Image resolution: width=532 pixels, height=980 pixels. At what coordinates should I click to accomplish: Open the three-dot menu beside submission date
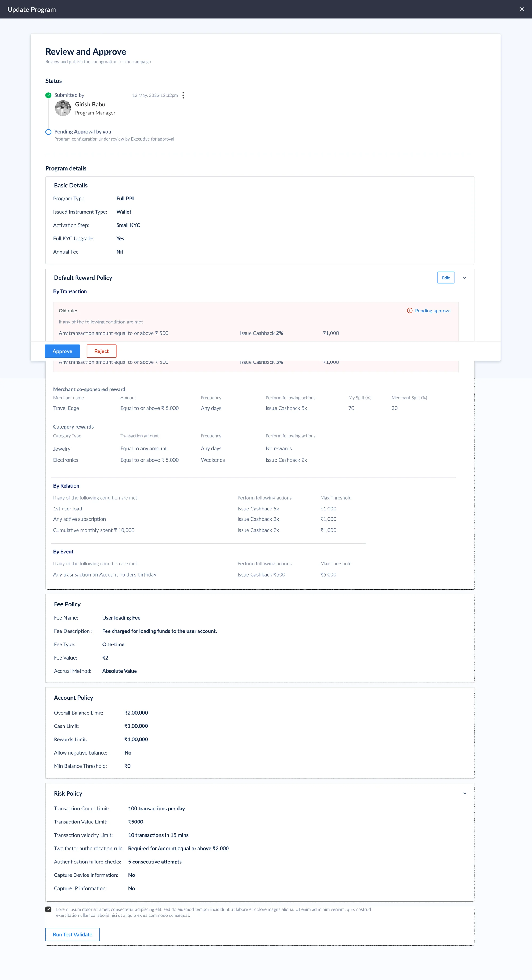coord(183,96)
